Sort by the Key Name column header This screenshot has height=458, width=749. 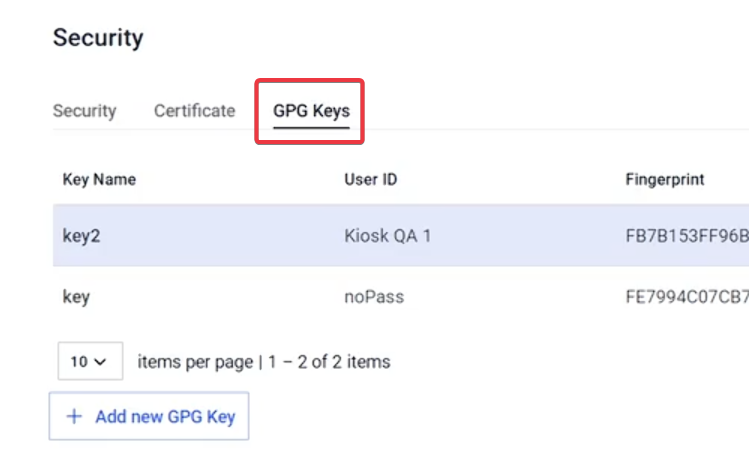(x=99, y=180)
